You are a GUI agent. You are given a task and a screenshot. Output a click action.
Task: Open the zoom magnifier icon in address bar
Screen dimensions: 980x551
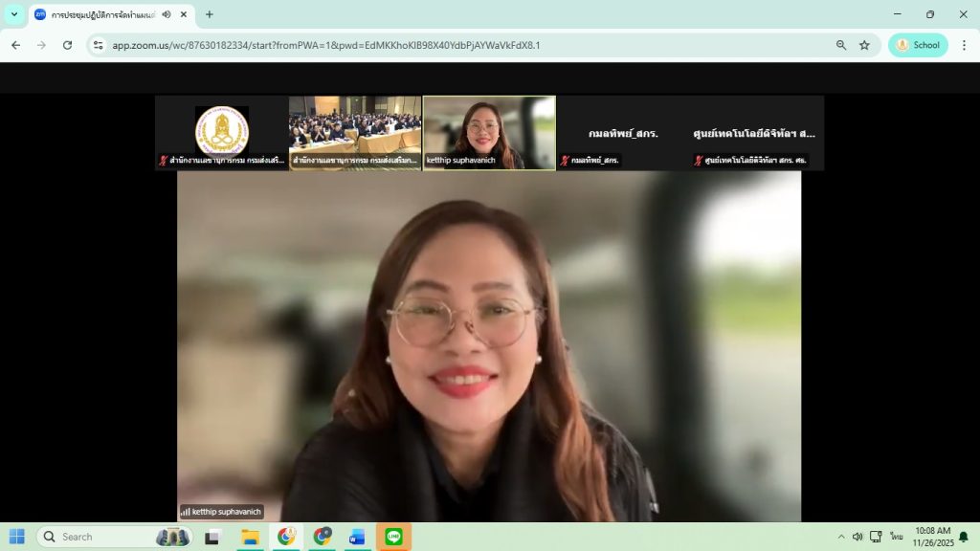point(841,45)
